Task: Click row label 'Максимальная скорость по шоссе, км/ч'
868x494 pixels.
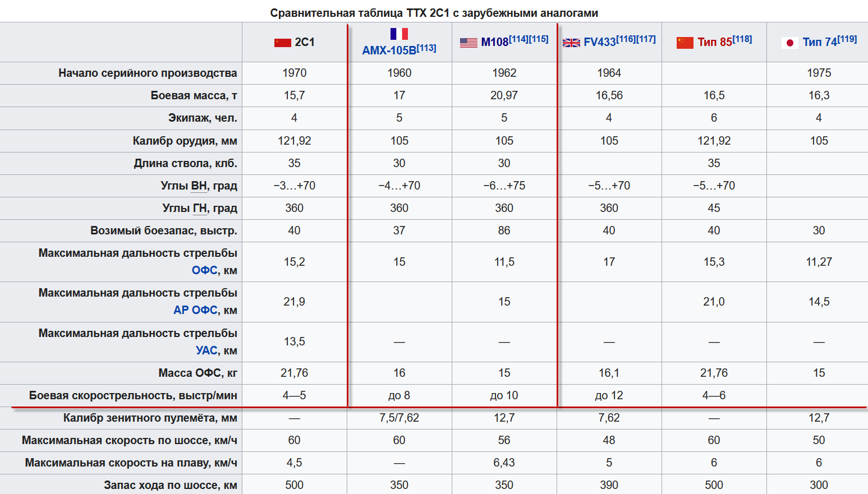Action: click(x=130, y=440)
